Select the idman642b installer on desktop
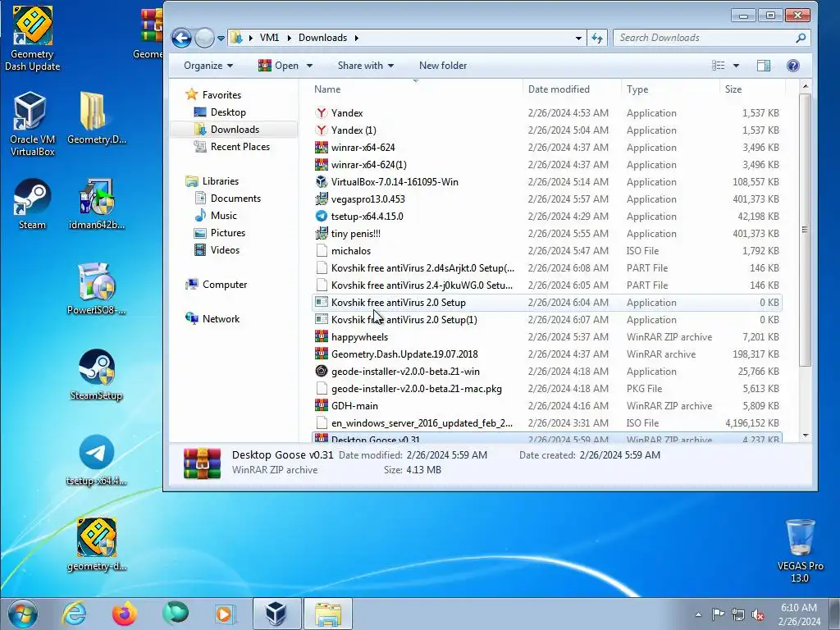Viewport: 840px width, 630px height. tap(97, 204)
